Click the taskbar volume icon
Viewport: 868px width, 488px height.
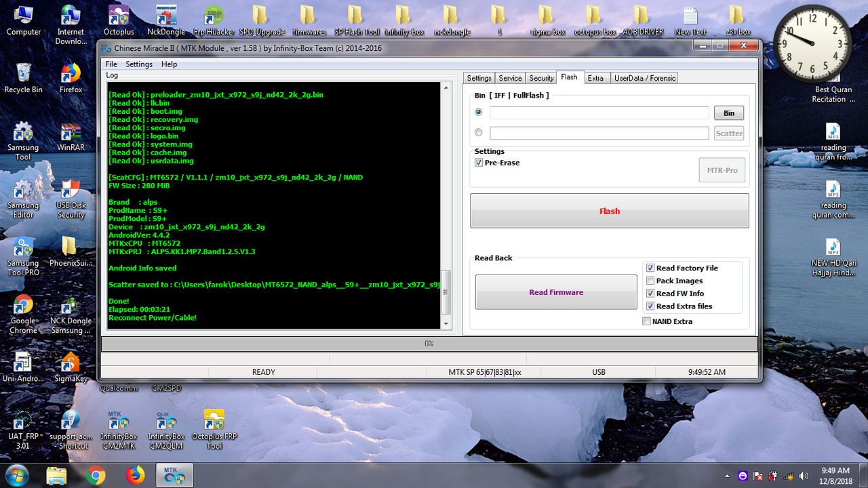pos(804,476)
